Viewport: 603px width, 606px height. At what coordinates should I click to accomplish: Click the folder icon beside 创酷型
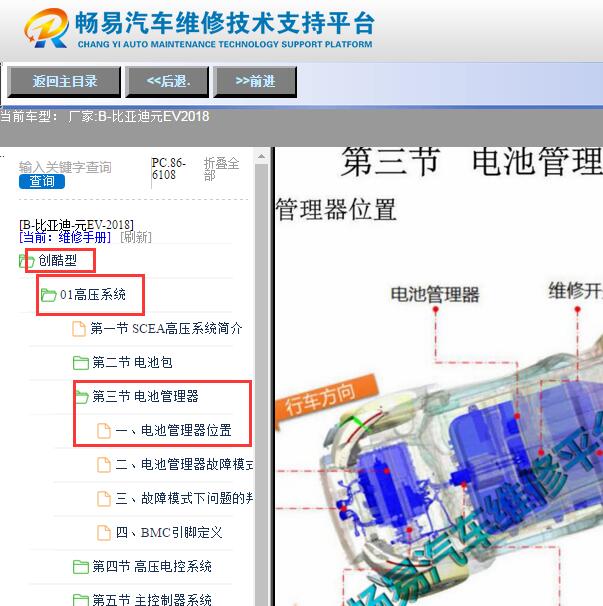coord(27,261)
